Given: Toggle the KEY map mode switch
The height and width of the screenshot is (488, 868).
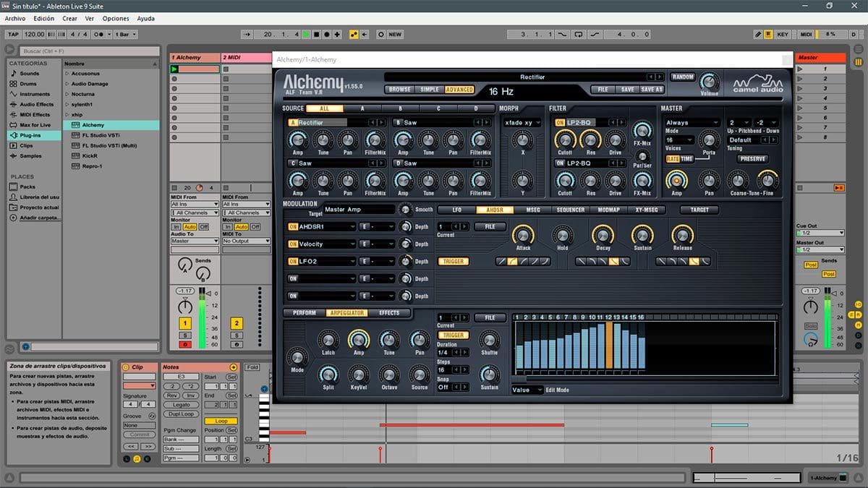Looking at the screenshot, I should [783, 34].
